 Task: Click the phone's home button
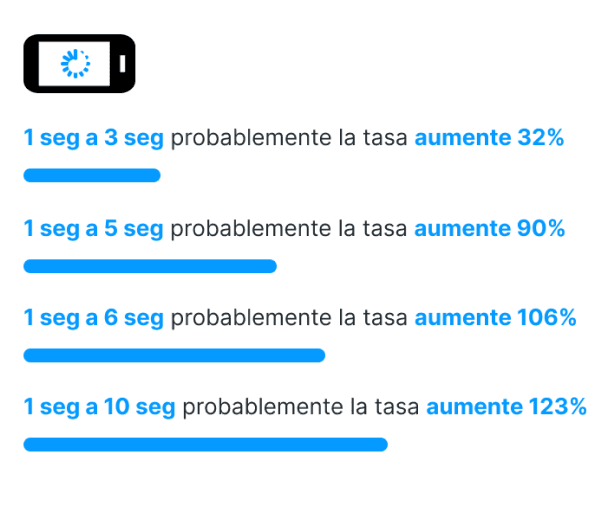tap(122, 63)
